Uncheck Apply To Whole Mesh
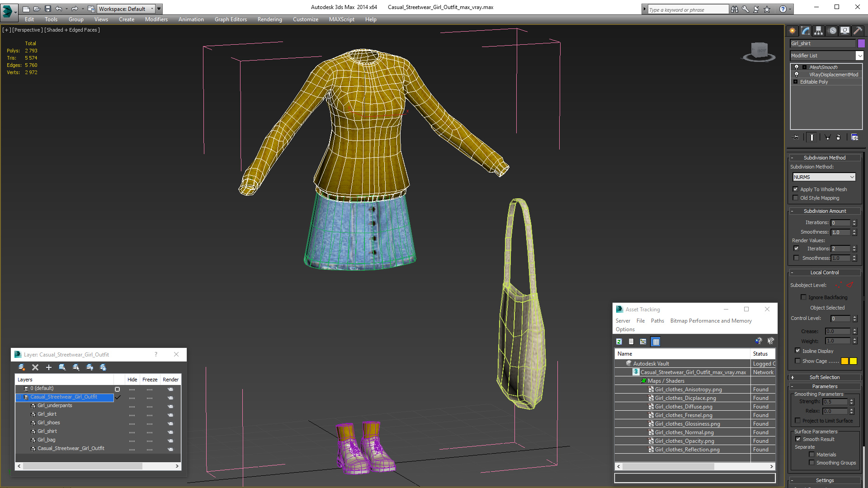The height and width of the screenshot is (488, 868). click(796, 189)
